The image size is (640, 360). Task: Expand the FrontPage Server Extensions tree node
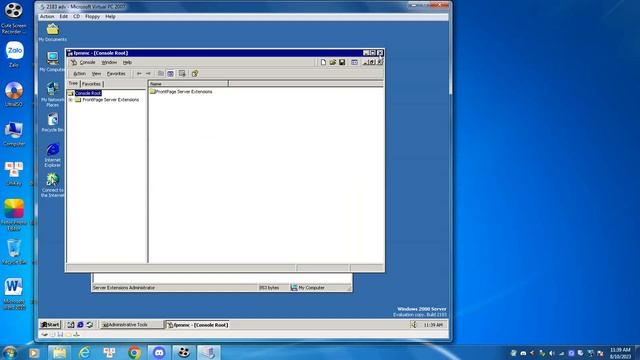point(70,100)
